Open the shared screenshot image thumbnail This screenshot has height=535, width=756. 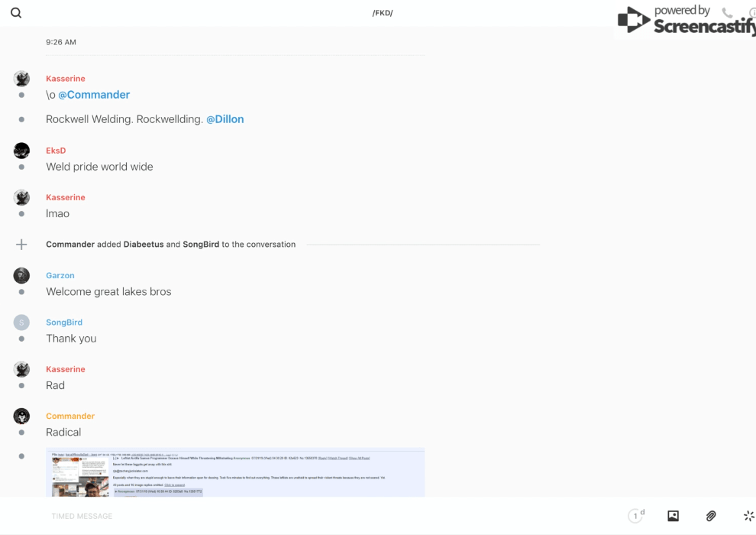(235, 472)
